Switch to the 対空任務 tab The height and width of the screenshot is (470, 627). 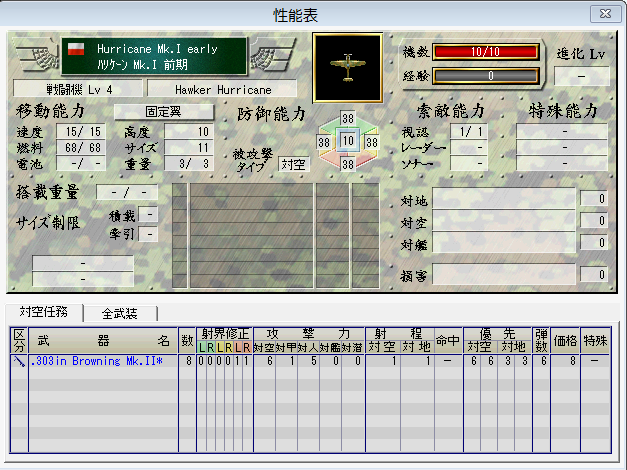44,312
